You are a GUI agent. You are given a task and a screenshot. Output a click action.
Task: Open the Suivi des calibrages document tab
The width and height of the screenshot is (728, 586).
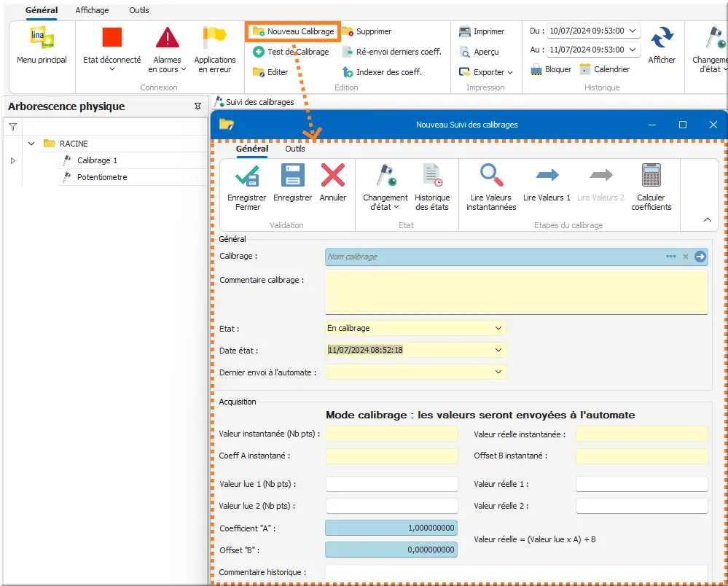click(254, 102)
